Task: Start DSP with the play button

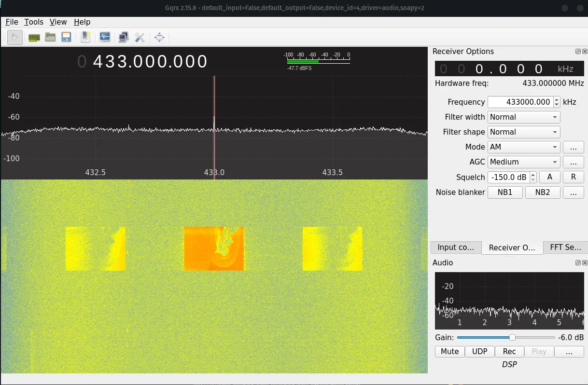Action: (x=15, y=37)
